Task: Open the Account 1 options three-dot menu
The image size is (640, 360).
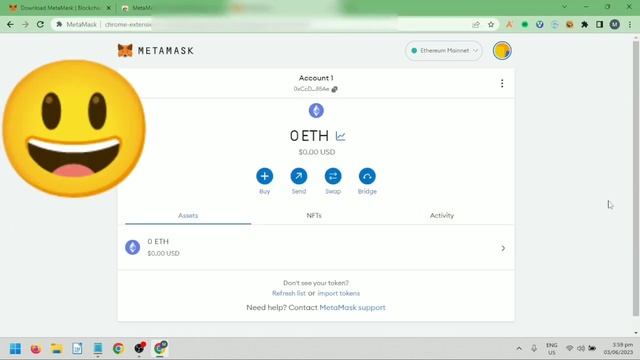Action: coord(502,83)
